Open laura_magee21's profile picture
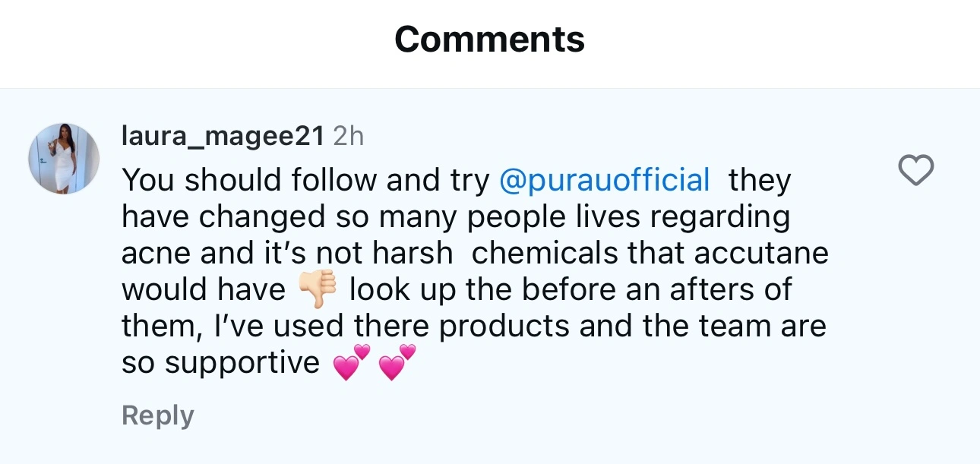This screenshot has height=464, width=980. pos(64,159)
